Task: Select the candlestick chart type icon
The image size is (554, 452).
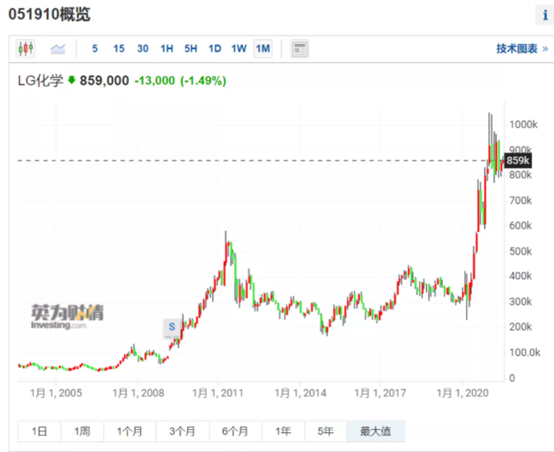Action: [x=25, y=48]
